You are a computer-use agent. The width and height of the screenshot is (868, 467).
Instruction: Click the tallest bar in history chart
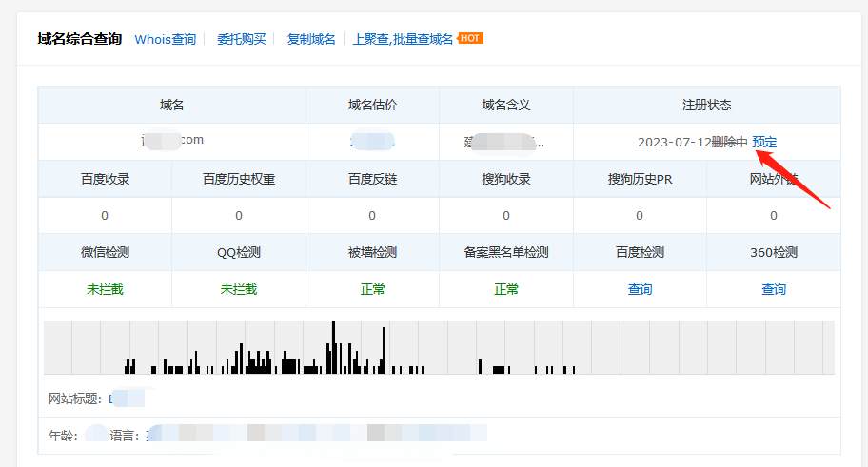[x=333, y=347]
